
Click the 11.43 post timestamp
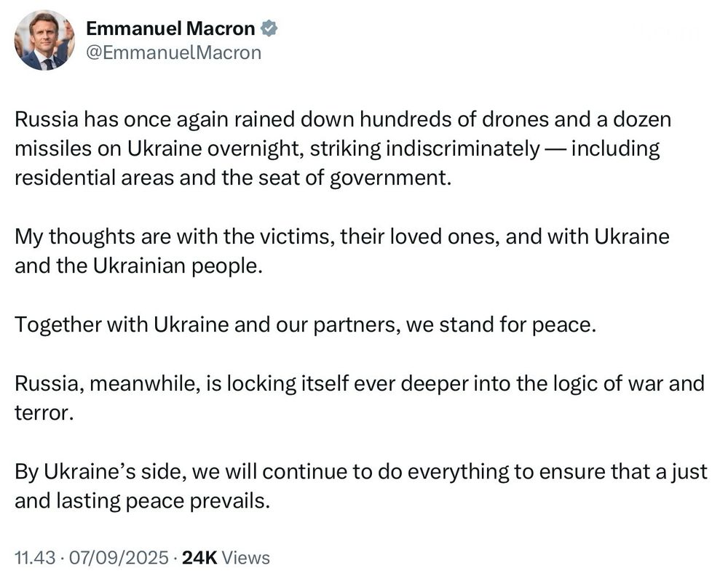[x=33, y=558]
